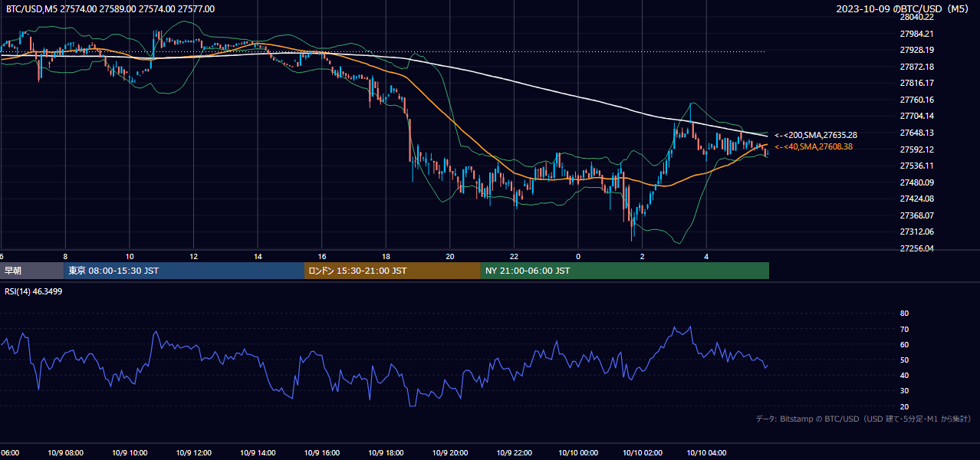
Task: Click price axis label 27648.13
Action: (916, 133)
